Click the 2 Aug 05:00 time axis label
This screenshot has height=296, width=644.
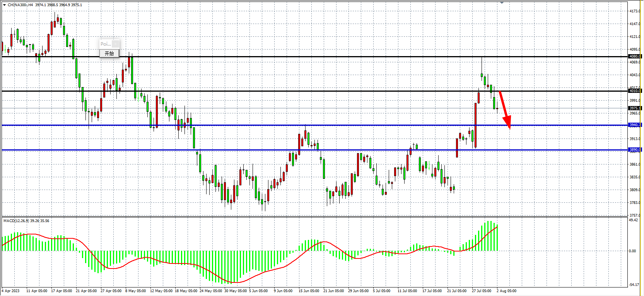pyautogui.click(x=506, y=291)
